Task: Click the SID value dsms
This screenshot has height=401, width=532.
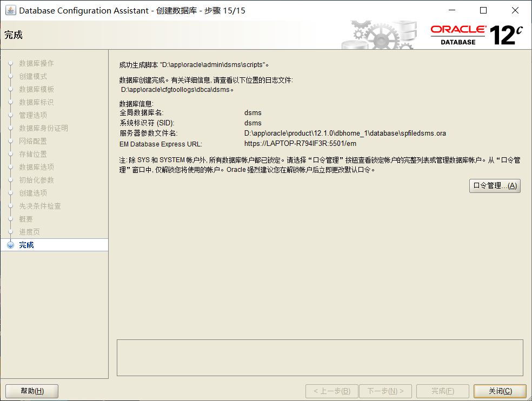Action: pyautogui.click(x=253, y=123)
